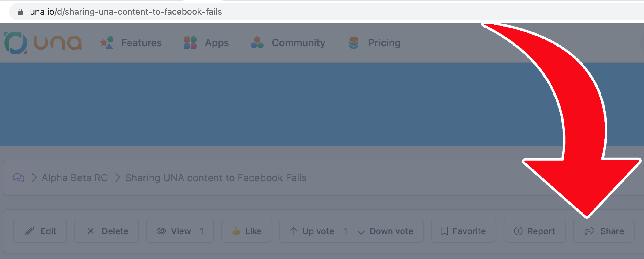Screen dimensions: 644x259
Task: Click the discussions chat bubbles breadcrumb icon
Action: click(x=19, y=178)
